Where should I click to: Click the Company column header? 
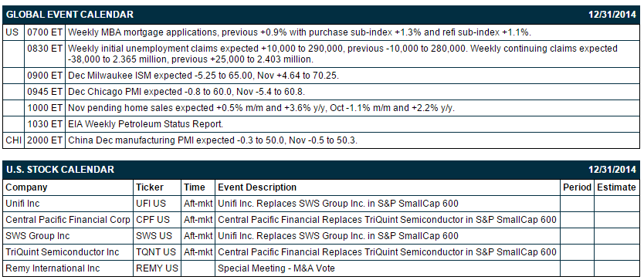(x=26, y=187)
